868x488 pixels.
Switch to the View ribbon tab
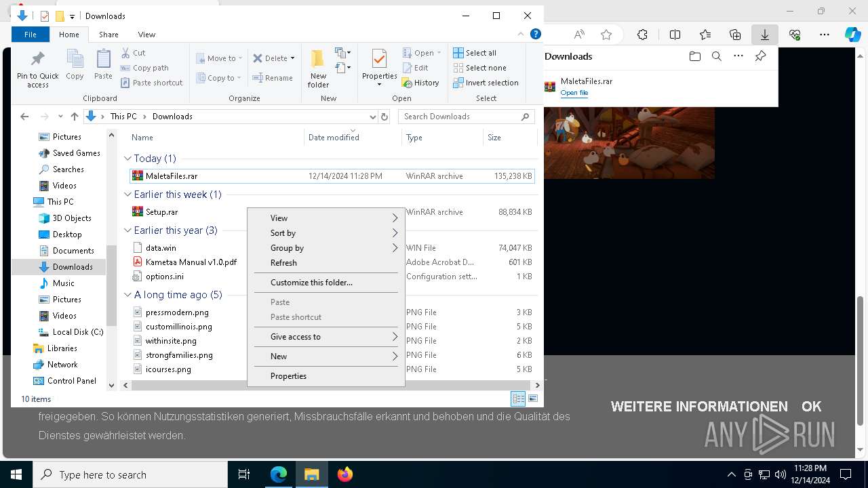click(x=146, y=34)
